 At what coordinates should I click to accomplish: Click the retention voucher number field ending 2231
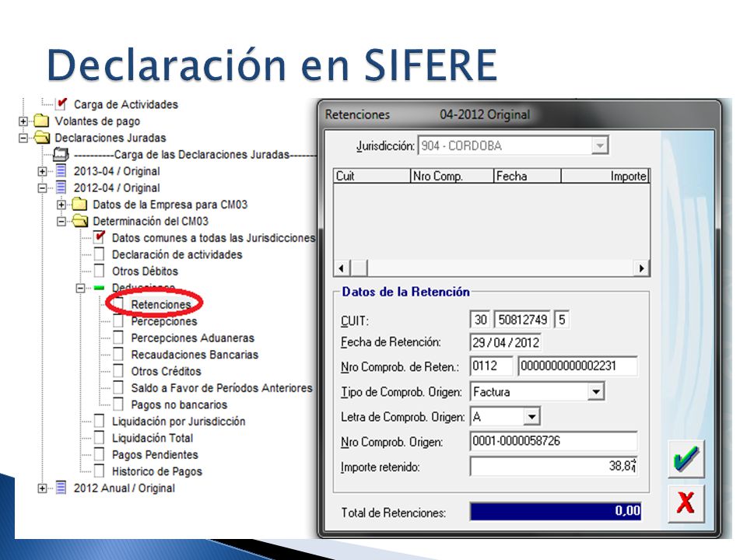[x=577, y=366]
